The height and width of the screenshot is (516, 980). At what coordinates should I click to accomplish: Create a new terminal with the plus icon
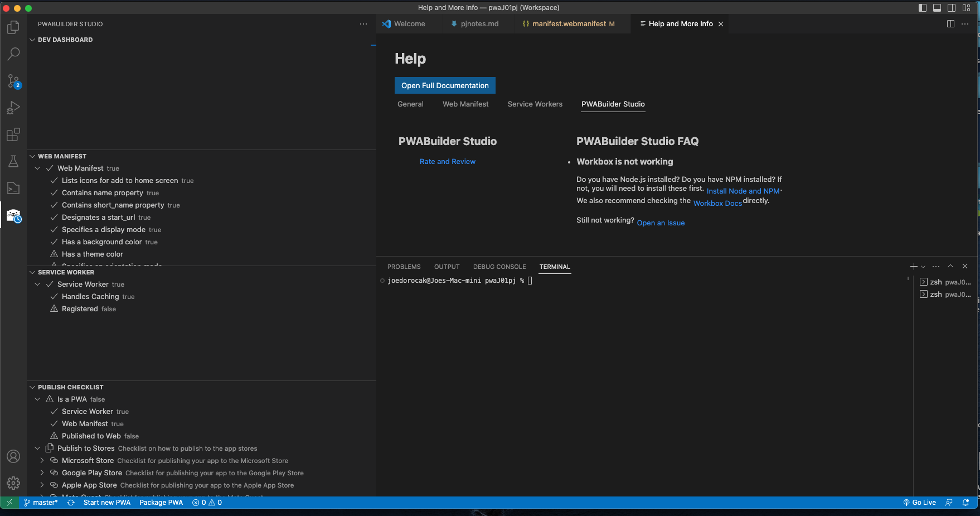913,267
